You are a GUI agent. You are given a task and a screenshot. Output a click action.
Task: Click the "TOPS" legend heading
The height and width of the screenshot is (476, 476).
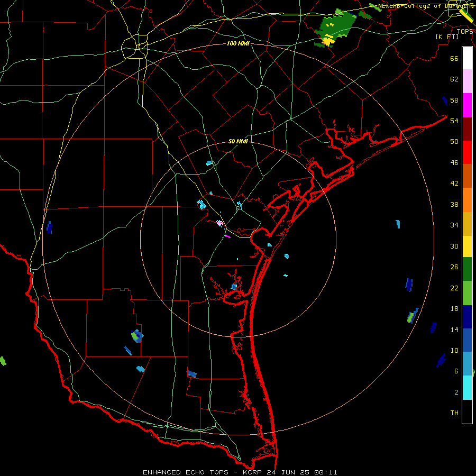point(464,31)
